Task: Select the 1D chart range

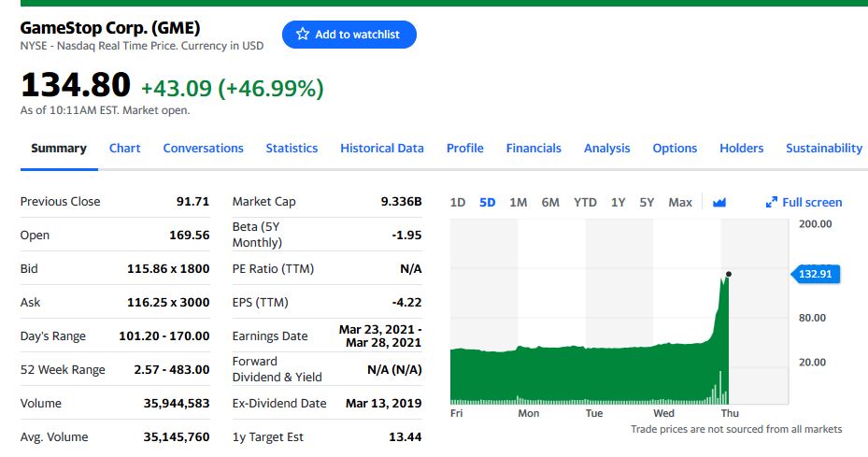Action: tap(458, 202)
